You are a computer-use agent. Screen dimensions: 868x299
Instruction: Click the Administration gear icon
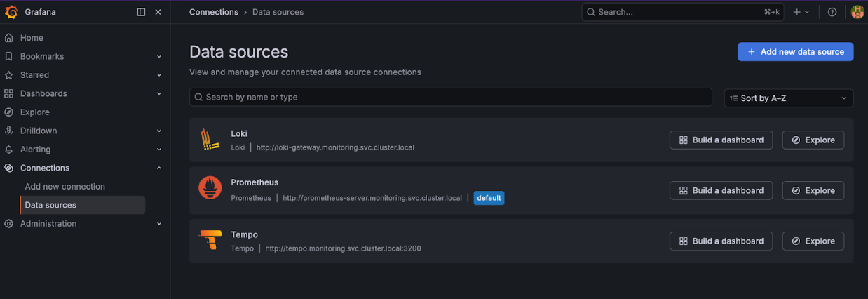tap(9, 224)
